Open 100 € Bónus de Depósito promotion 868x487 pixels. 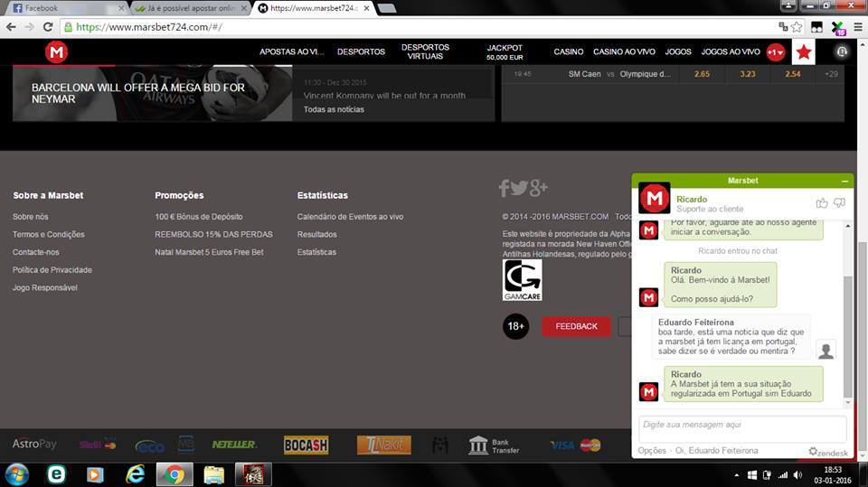199,217
